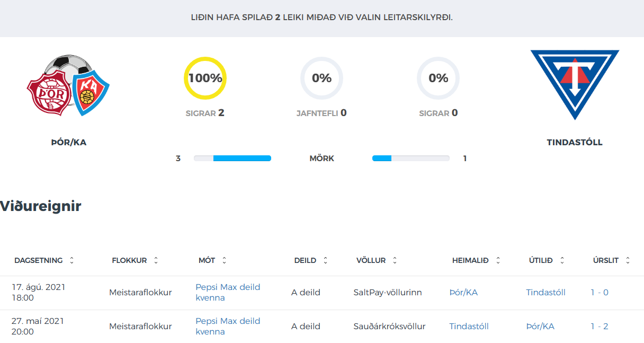Click the Úrslit column header
The width and height of the screenshot is (644, 343).
coord(606,260)
